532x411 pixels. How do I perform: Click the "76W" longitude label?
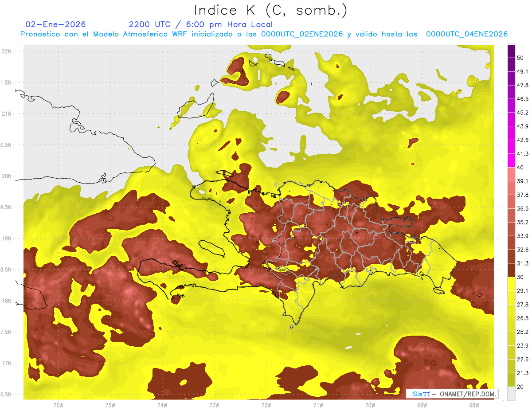[x=58, y=405]
